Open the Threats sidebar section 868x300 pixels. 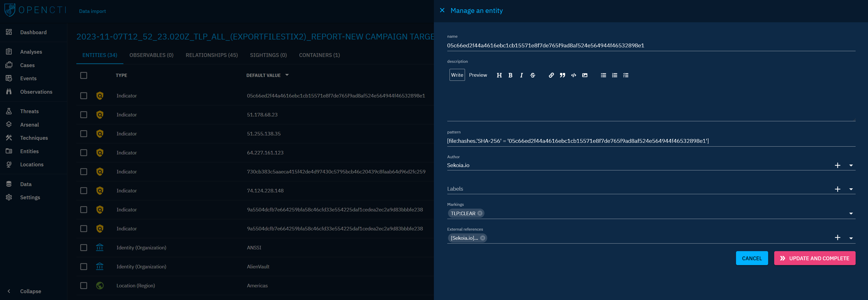29,111
